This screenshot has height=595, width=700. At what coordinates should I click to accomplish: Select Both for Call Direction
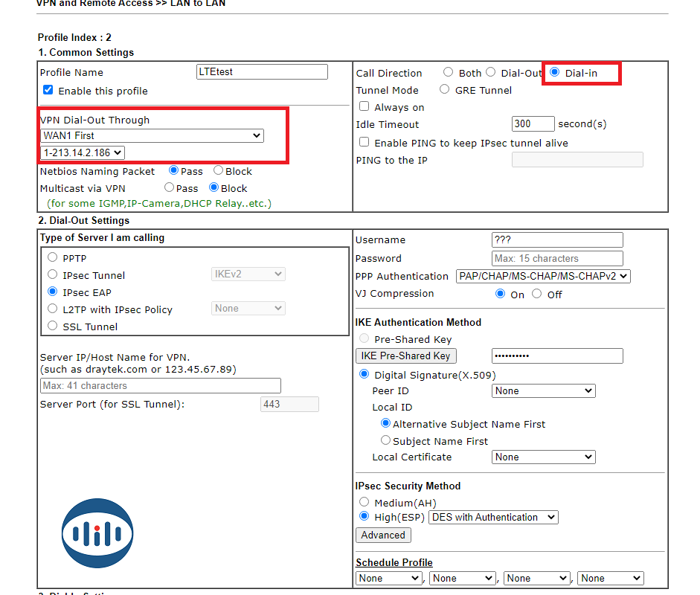[x=448, y=72]
